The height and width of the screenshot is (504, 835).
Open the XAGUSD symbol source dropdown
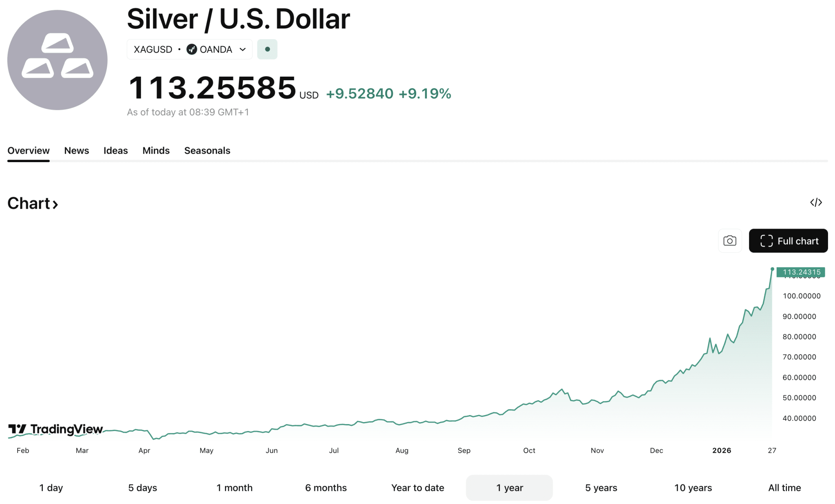pos(152,49)
